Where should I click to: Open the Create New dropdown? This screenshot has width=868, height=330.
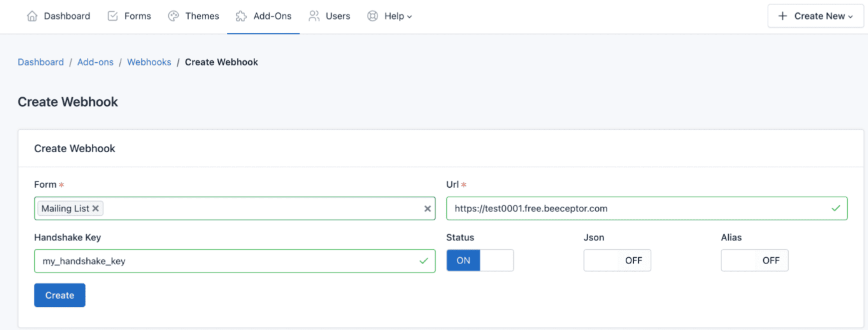[815, 16]
